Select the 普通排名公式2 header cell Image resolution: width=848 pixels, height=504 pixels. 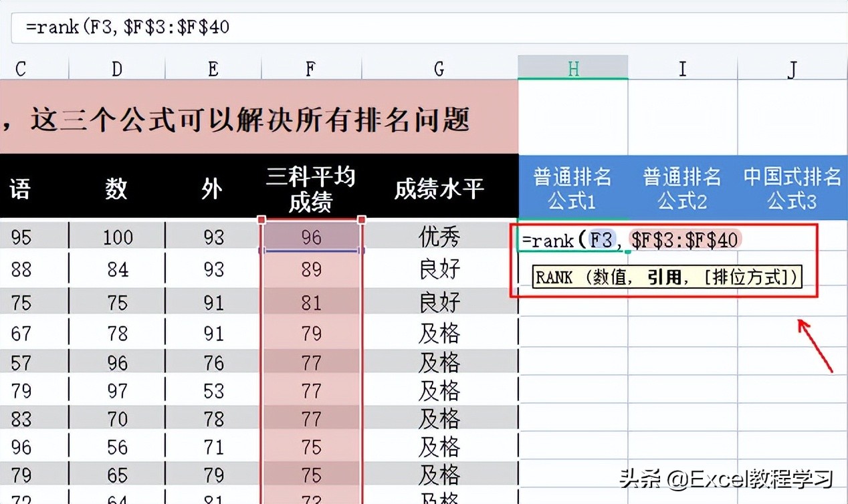point(683,188)
